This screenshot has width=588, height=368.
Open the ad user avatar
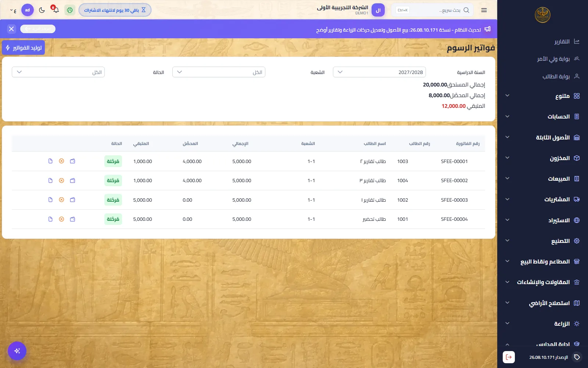[x=28, y=10]
